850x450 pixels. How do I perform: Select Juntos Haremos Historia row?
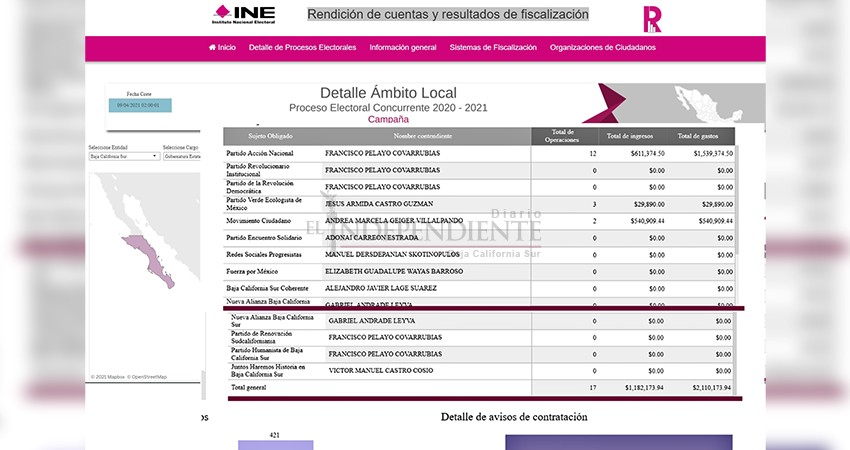(x=481, y=371)
